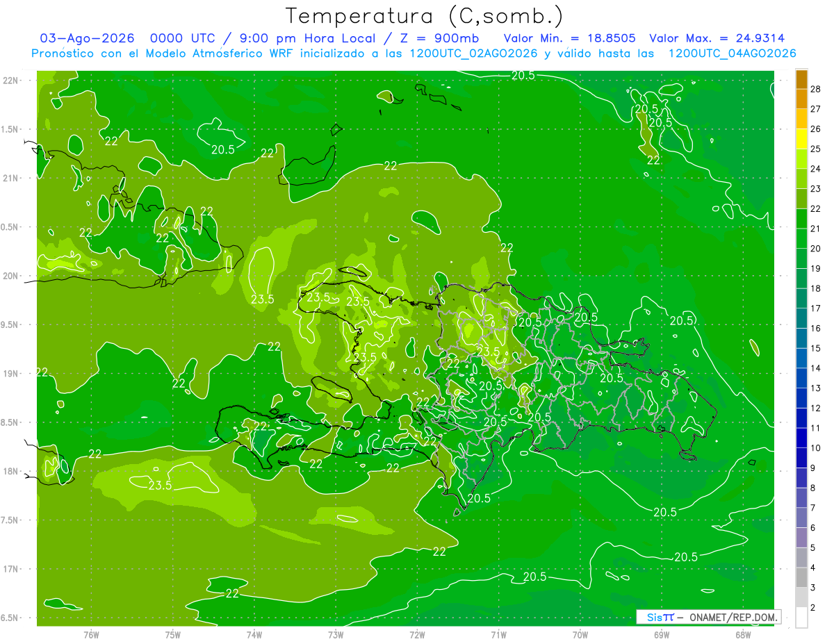Pick the olive green swatch between 22 and 23
This screenshot has height=644, width=834.
[801, 199]
